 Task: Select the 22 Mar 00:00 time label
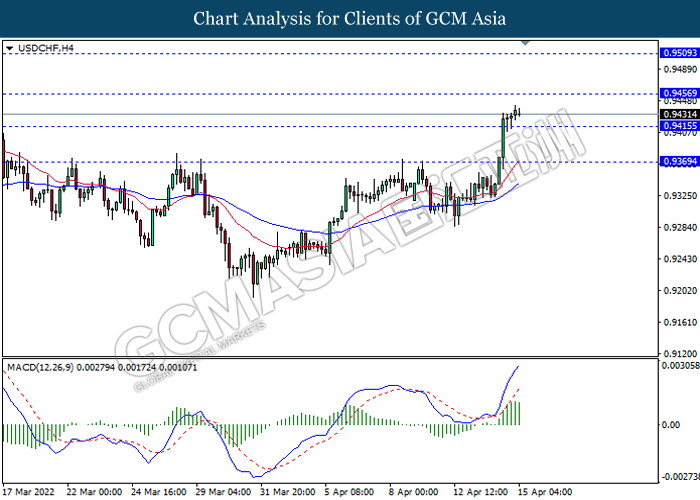pos(94,492)
